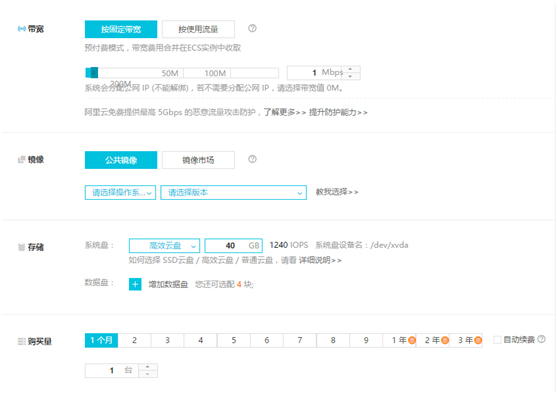Click the help icon beside 镜像市场
This screenshot has width=558, height=395.
[252, 159]
